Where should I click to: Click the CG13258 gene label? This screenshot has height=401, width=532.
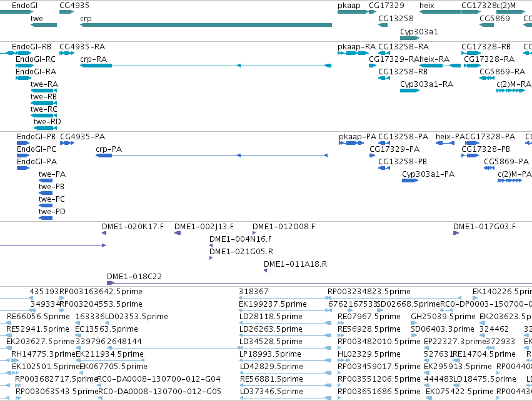pyautogui.click(x=396, y=19)
